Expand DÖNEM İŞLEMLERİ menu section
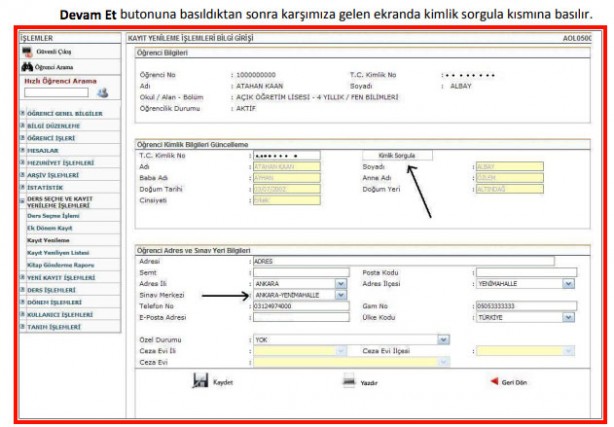The image size is (614, 427). [23, 302]
